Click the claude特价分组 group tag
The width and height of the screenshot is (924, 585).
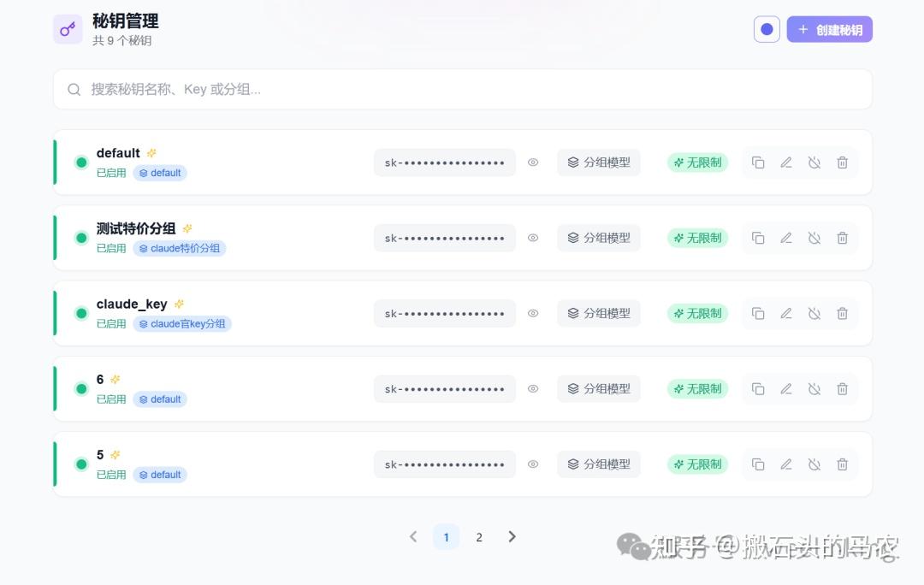click(x=180, y=249)
